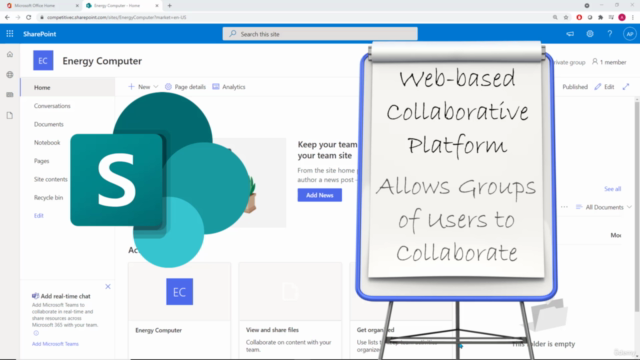The width and height of the screenshot is (640, 360).
Task: Click the browser address bar URL
Action: [x=116, y=17]
